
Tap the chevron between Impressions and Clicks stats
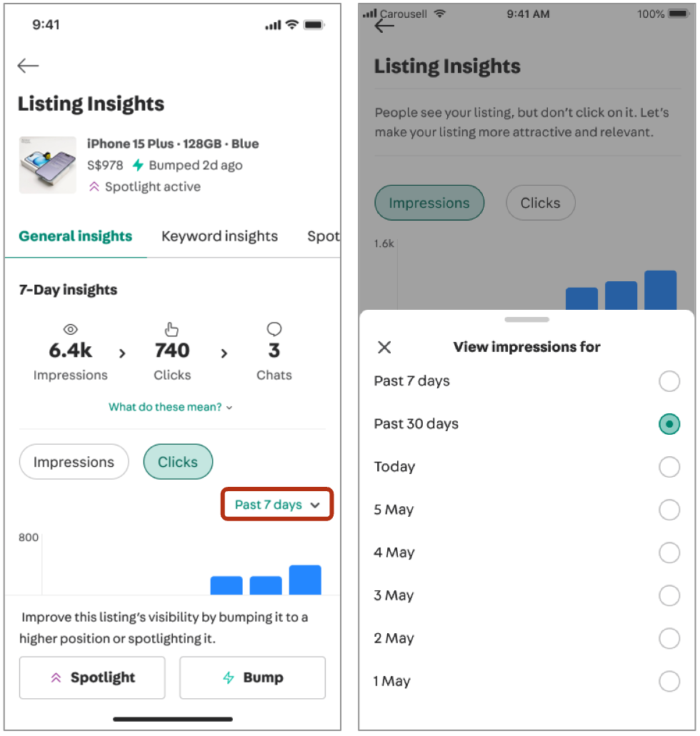pyautogui.click(x=122, y=353)
